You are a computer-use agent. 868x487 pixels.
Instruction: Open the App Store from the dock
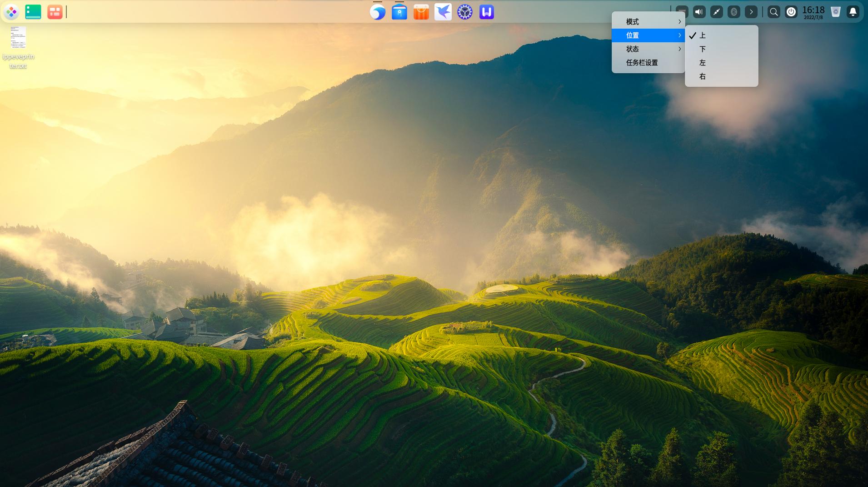[x=420, y=12]
